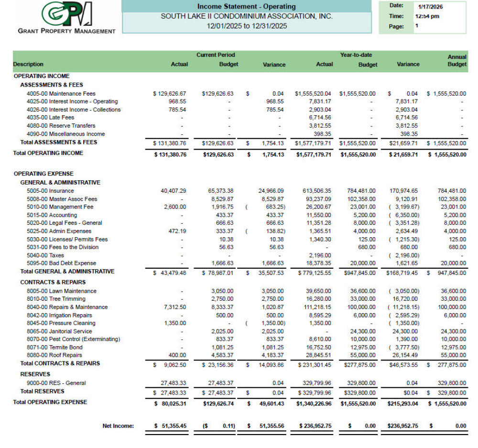Click the report time value 12:54 pm
The image size is (478, 448).
(x=427, y=16)
